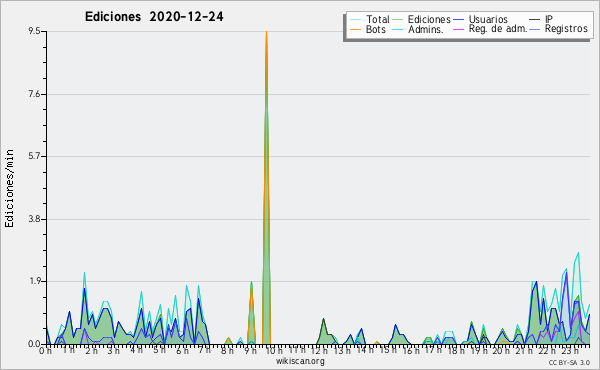This screenshot has height=370, width=600.
Task: Click the '0 h' x-axis label
Action: (x=46, y=350)
